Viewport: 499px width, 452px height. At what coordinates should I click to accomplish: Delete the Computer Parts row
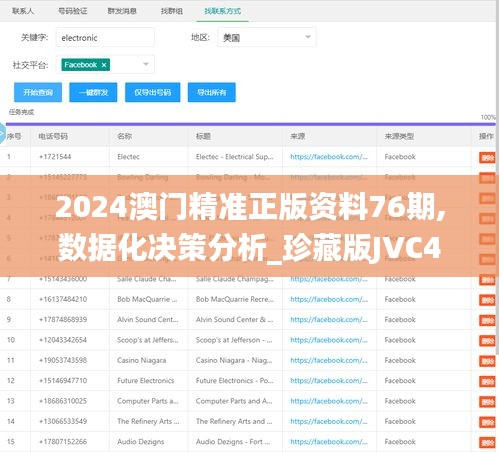[487, 402]
